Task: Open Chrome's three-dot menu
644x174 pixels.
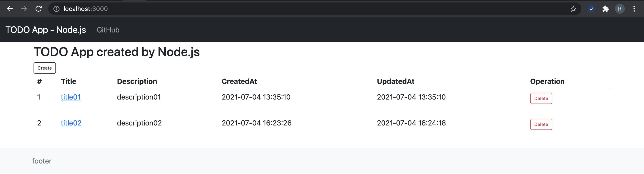Action: (634, 9)
